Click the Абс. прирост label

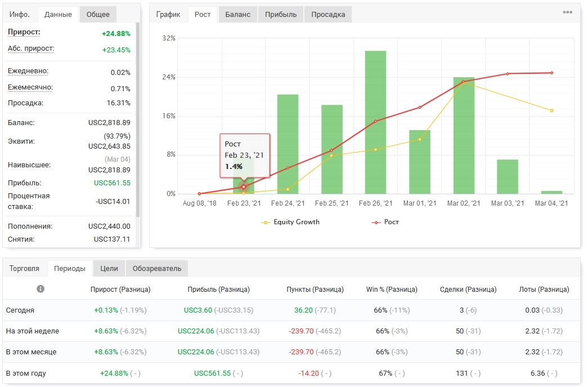click(31, 48)
